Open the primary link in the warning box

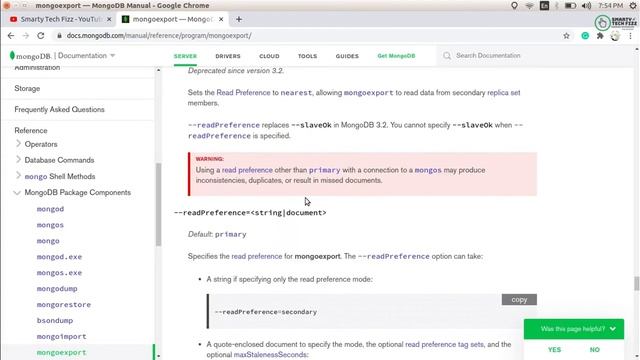[324, 170]
